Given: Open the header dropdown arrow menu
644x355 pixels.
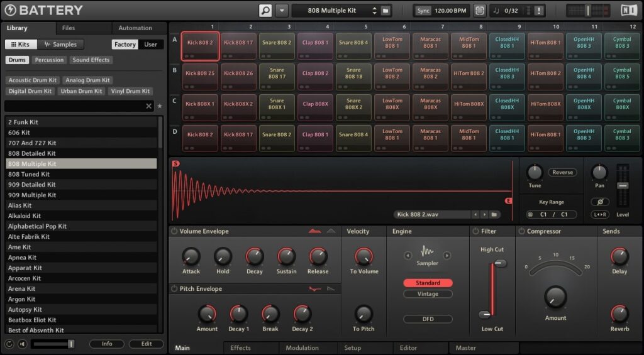Looking at the screenshot, I should pyautogui.click(x=282, y=10).
